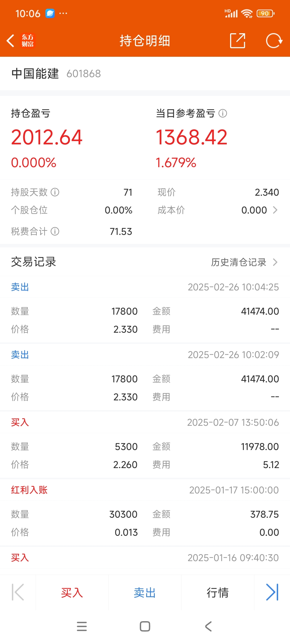Expand the 成本价 chevron
The image size is (290, 644).
(x=275, y=210)
